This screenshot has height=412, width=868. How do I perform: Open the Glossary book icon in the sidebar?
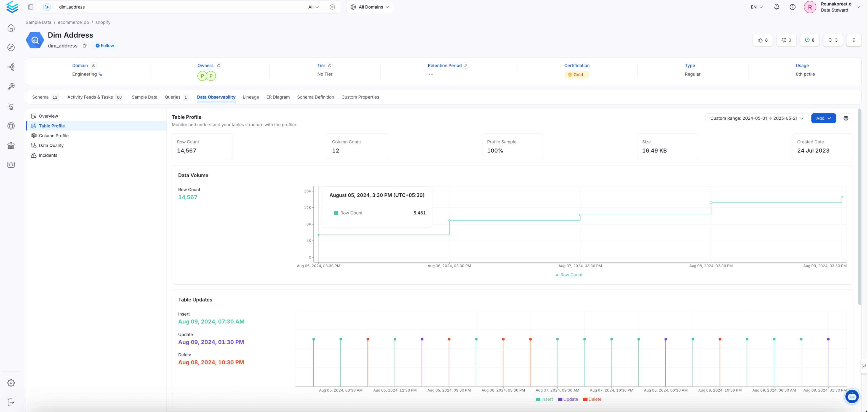click(11, 165)
